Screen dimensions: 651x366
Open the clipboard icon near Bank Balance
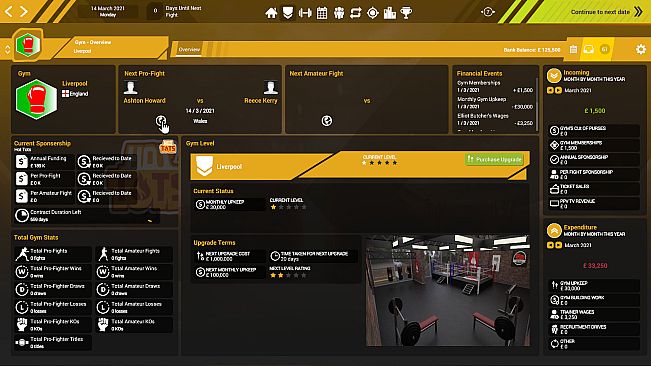(x=573, y=49)
